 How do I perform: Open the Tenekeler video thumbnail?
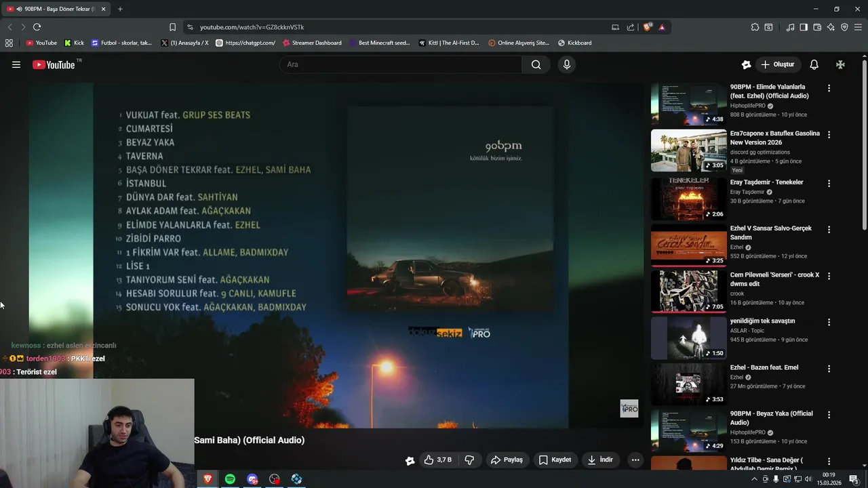(x=688, y=199)
